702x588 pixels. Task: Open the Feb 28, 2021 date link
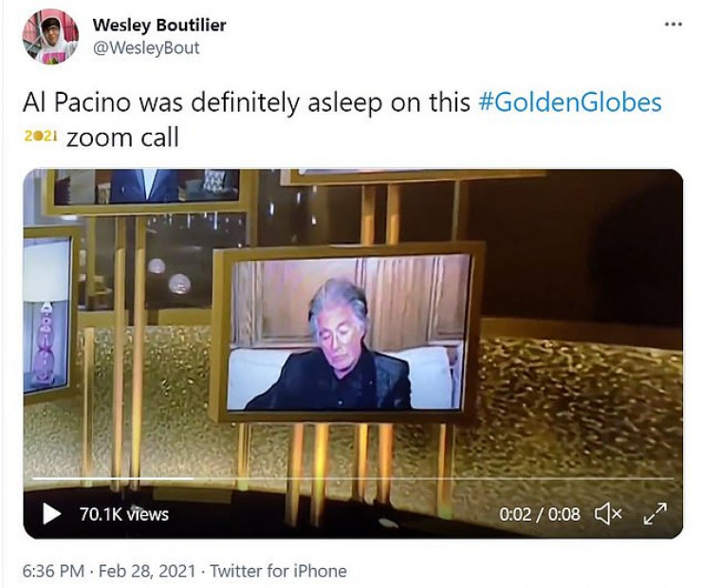[147, 571]
